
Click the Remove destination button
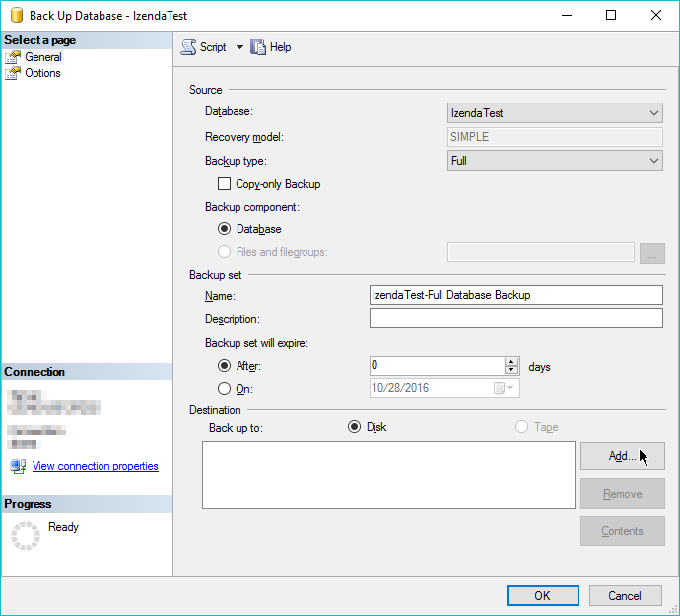[622, 493]
